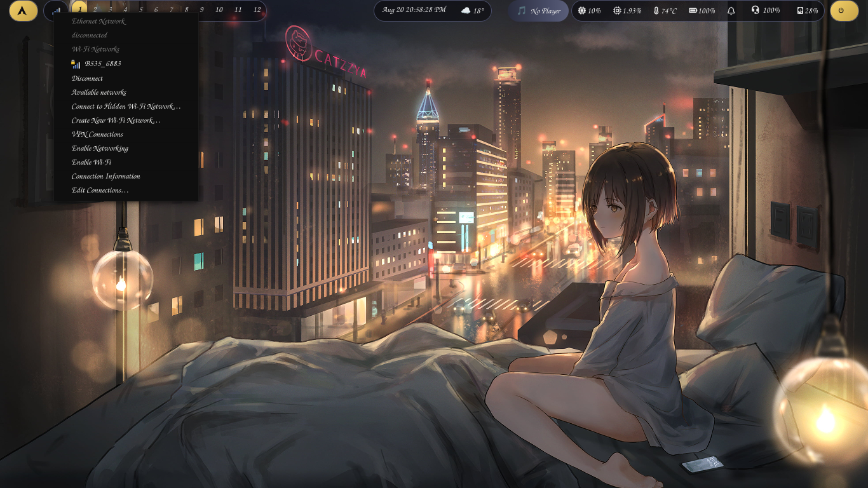868x488 pixels.
Task: Switch to workspace 2
Action: point(95,10)
